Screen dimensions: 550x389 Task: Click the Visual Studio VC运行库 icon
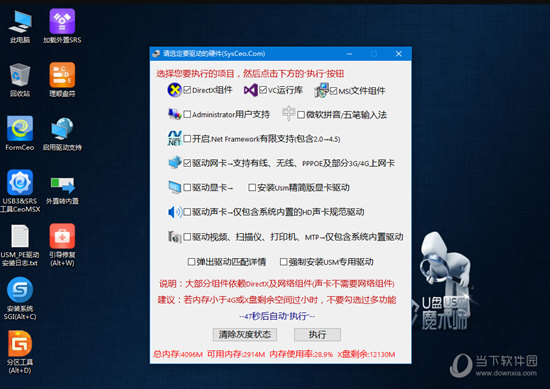[250, 90]
